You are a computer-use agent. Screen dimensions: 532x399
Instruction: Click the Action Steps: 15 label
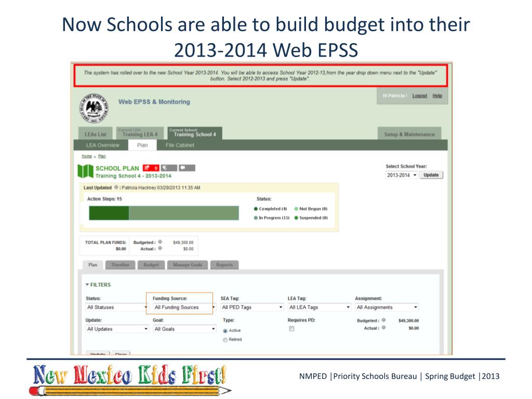coord(104,199)
